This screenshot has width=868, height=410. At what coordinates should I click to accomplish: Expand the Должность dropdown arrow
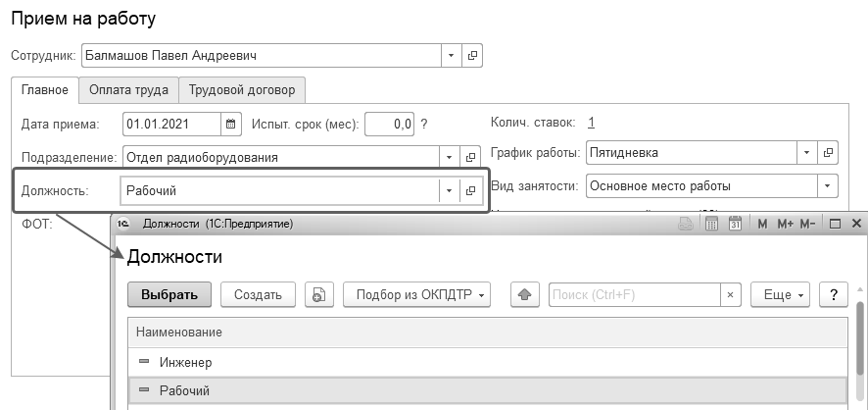click(x=450, y=190)
